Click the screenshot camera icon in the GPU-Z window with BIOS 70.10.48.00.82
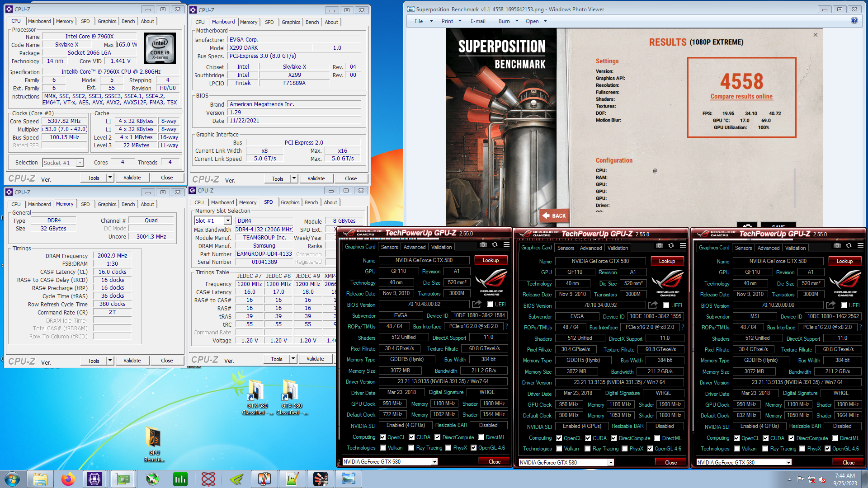The width and height of the screenshot is (868, 488). (x=483, y=245)
